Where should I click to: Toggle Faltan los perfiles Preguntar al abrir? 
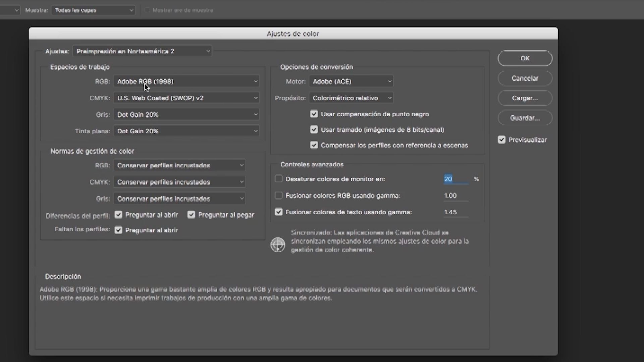click(118, 230)
